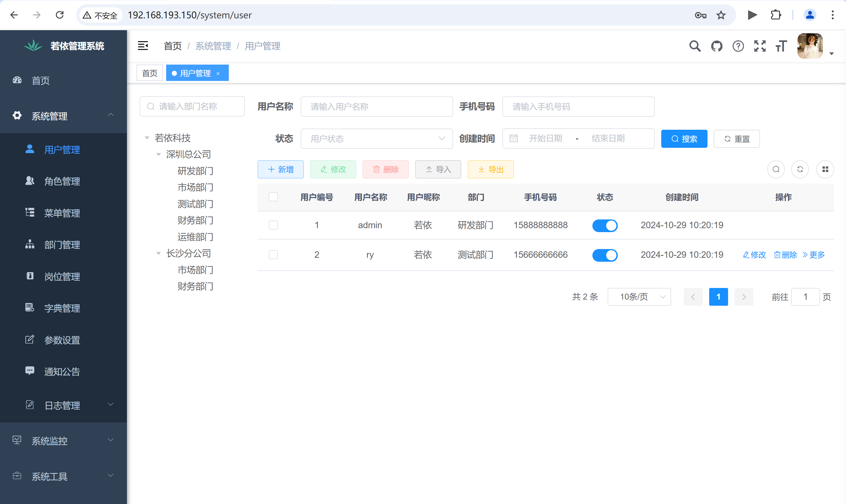
Task: Collapse the 系统管理 sidebar menu
Action: point(63,115)
